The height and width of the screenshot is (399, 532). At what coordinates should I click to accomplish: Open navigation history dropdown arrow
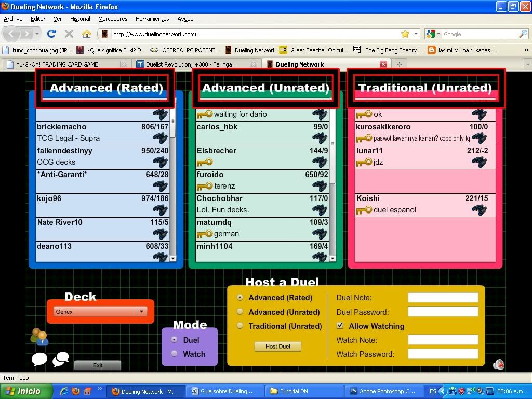[37, 34]
